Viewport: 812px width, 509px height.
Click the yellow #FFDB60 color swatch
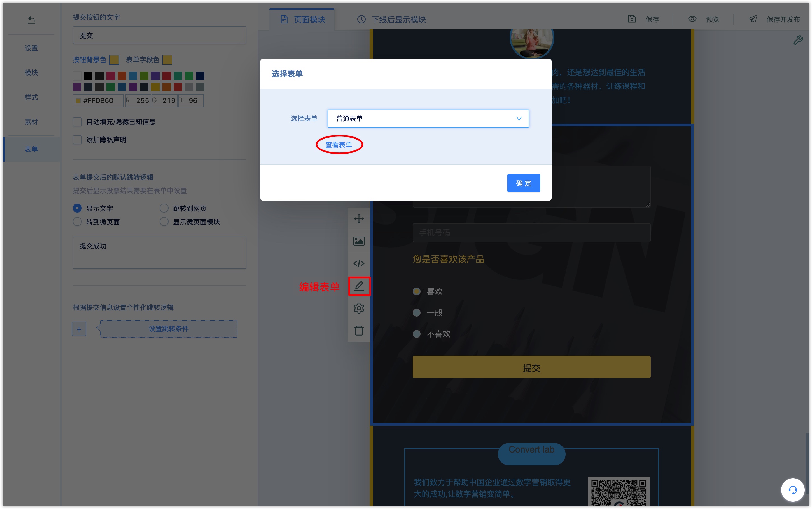[76, 100]
